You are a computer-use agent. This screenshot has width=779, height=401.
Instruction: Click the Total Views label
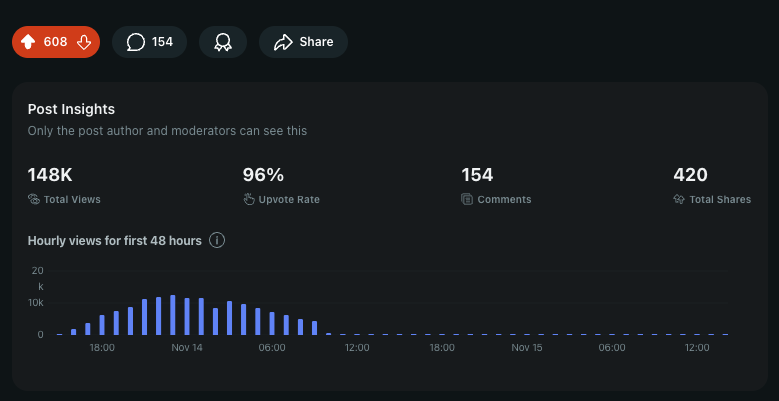[72, 199]
